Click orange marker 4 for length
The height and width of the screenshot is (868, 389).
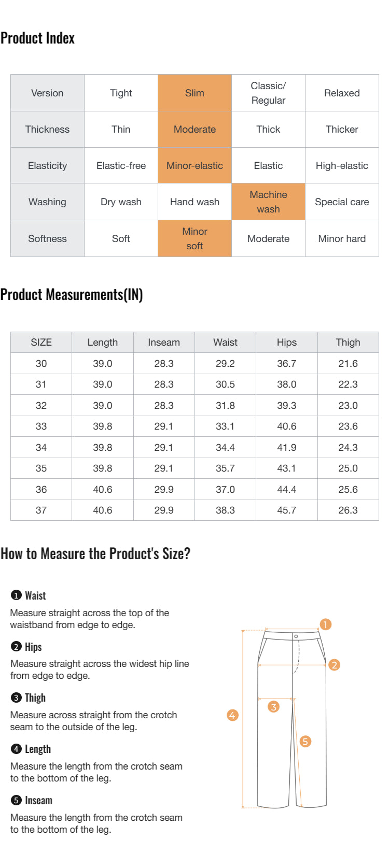click(x=232, y=715)
